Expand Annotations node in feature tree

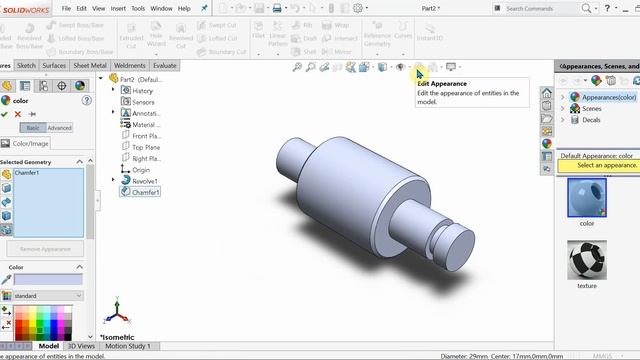point(113,111)
